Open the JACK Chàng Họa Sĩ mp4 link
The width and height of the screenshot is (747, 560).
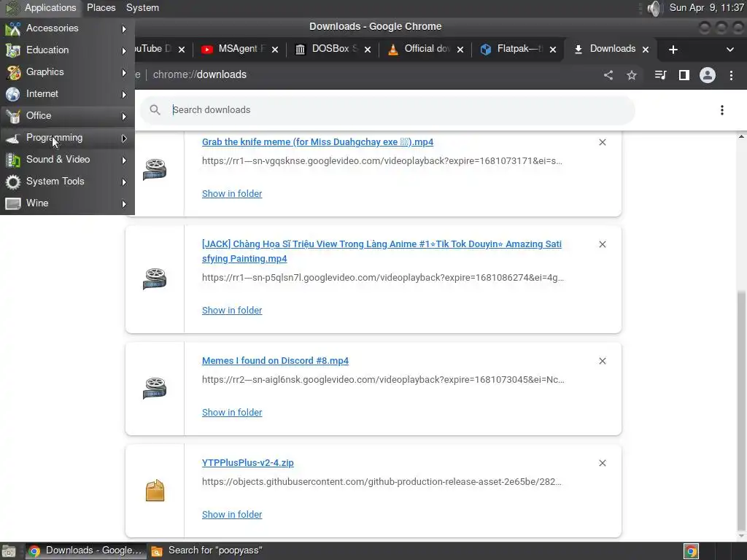pyautogui.click(x=382, y=252)
